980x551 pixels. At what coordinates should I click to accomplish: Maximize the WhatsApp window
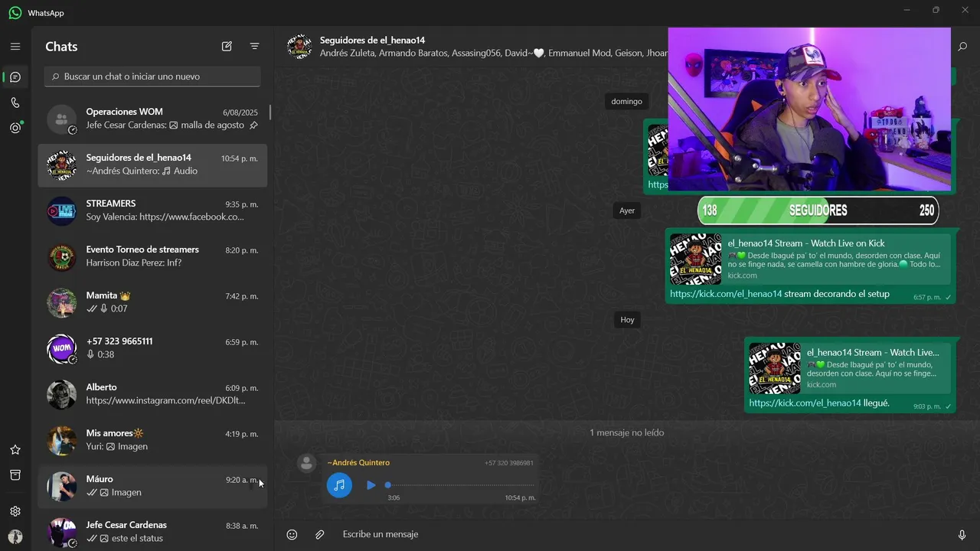click(936, 10)
